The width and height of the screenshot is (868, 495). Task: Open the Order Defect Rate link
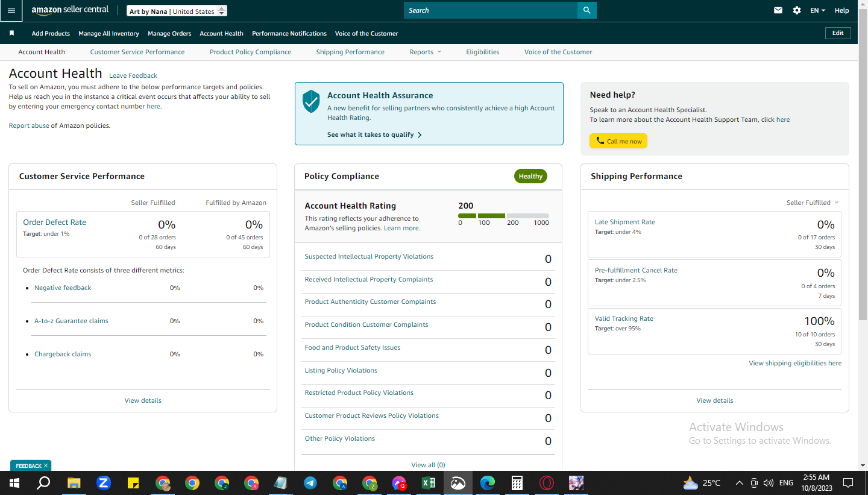(54, 222)
